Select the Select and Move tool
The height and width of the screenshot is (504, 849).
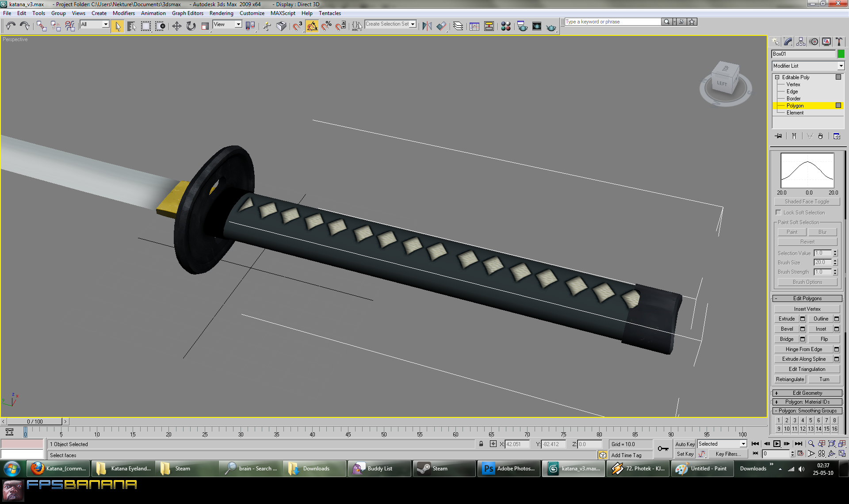177,26
